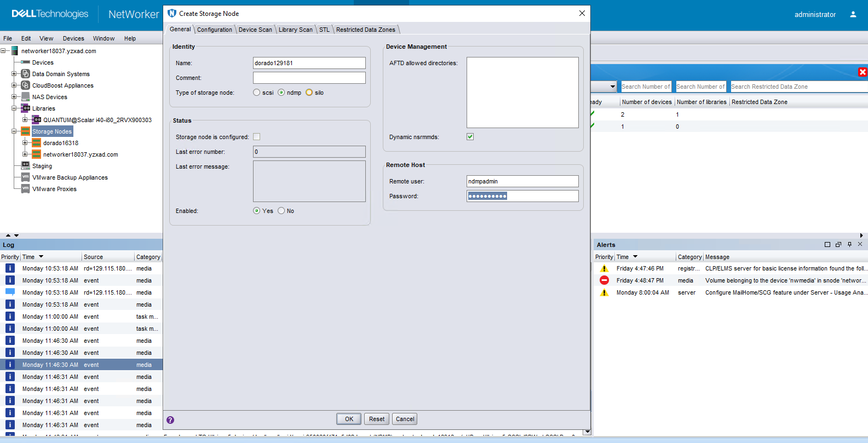This screenshot has width=868, height=443.
Task: Click the scroll down arrow at dialog bottom
Action: (x=587, y=432)
